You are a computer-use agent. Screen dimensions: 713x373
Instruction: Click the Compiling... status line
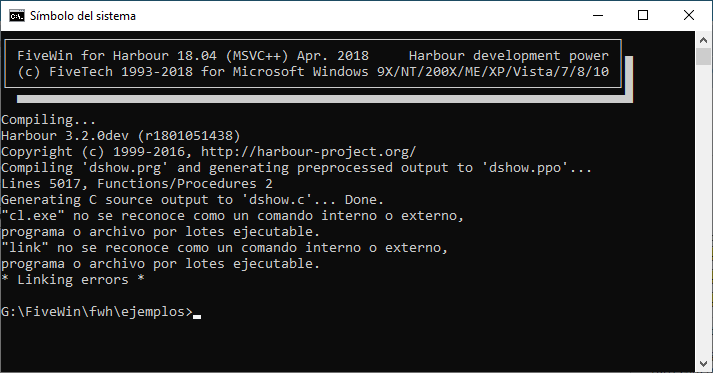point(49,120)
